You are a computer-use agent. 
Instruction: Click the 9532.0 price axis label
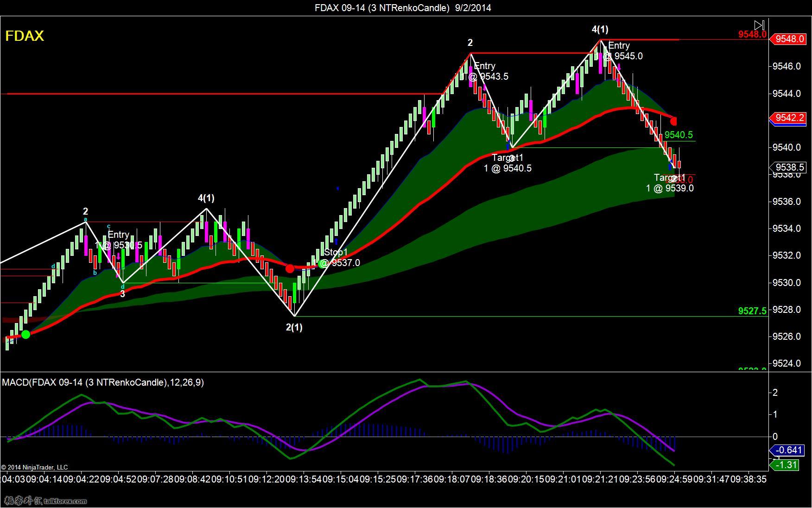click(x=787, y=255)
